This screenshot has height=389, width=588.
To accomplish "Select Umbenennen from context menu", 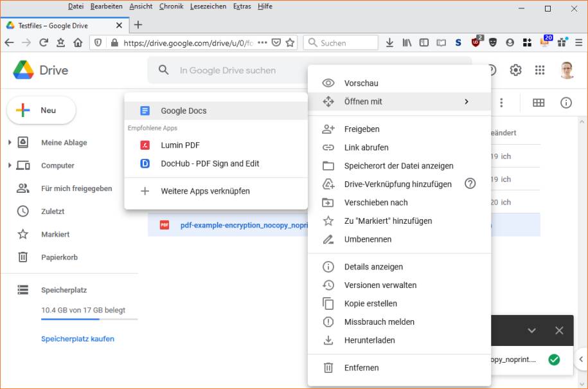I will point(368,239).
